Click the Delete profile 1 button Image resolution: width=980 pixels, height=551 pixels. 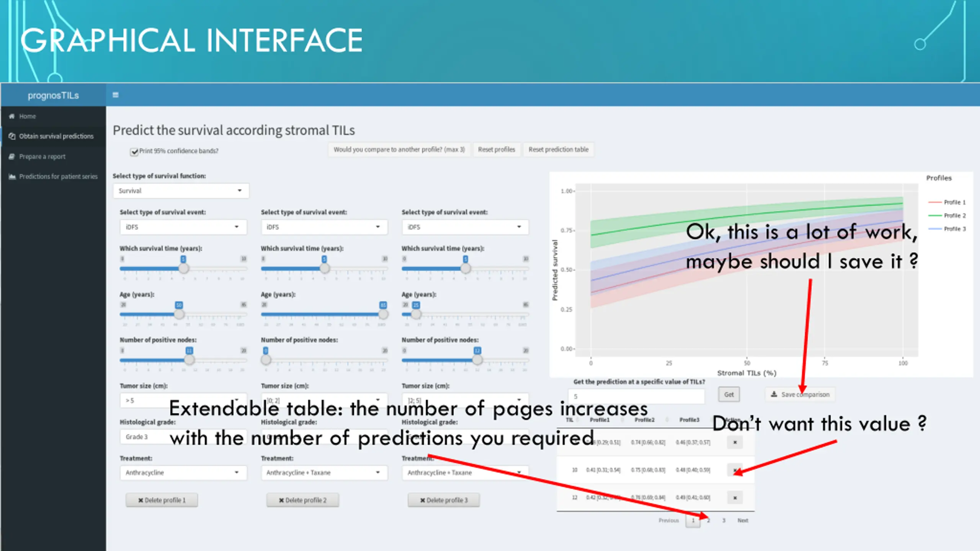tap(162, 500)
